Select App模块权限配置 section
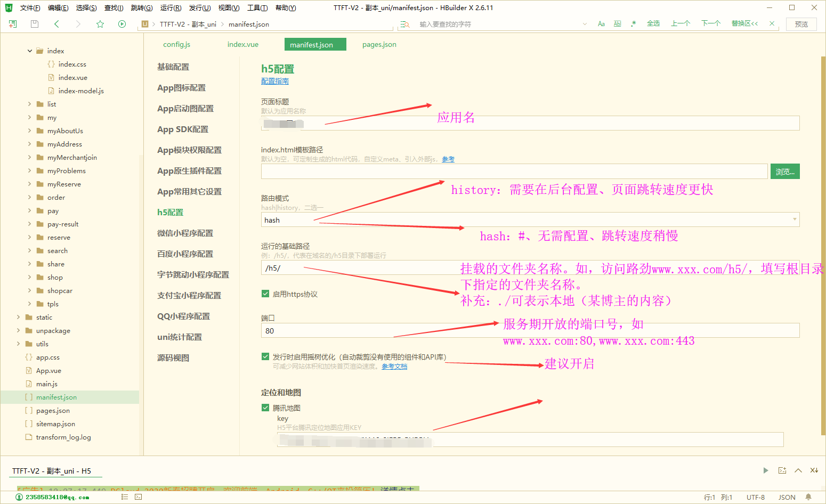 (x=189, y=150)
